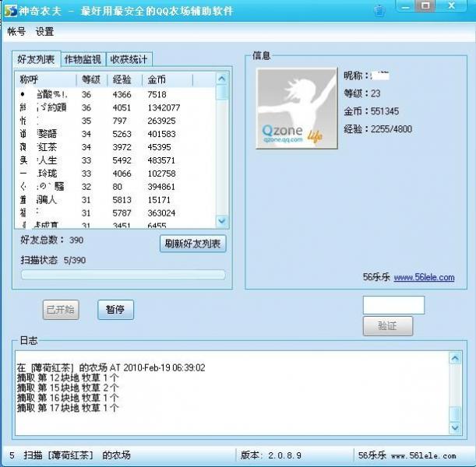Click log line 摘取 第 17块地 牧草
This screenshot has height=467, width=476.
coord(68,408)
